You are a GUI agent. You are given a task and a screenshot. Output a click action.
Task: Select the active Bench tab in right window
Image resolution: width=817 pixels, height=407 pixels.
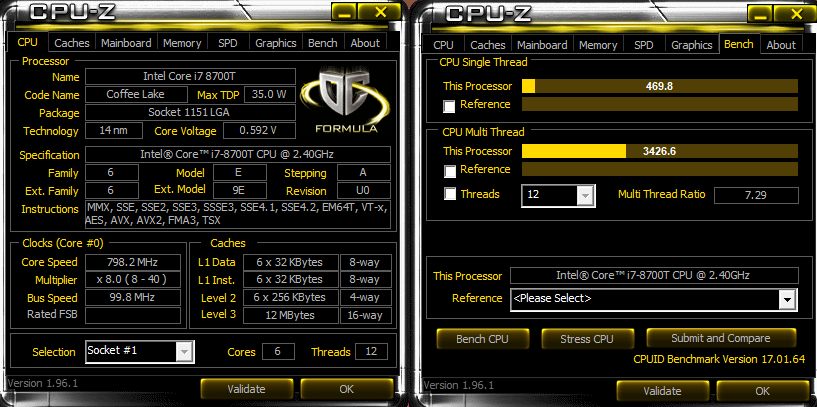tap(739, 44)
